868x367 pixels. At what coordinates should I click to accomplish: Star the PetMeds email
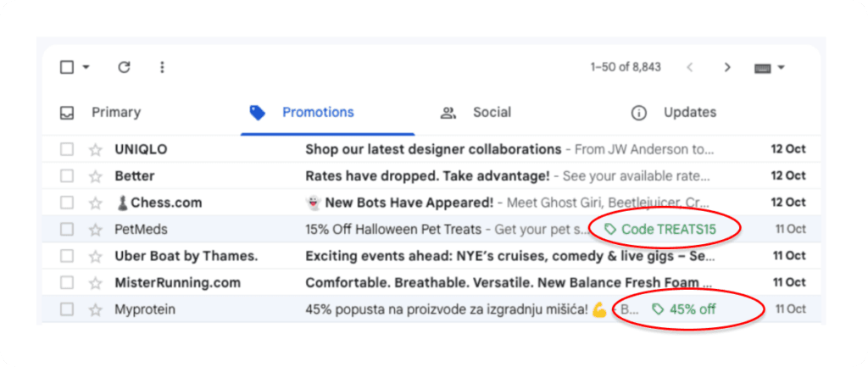[95, 230]
